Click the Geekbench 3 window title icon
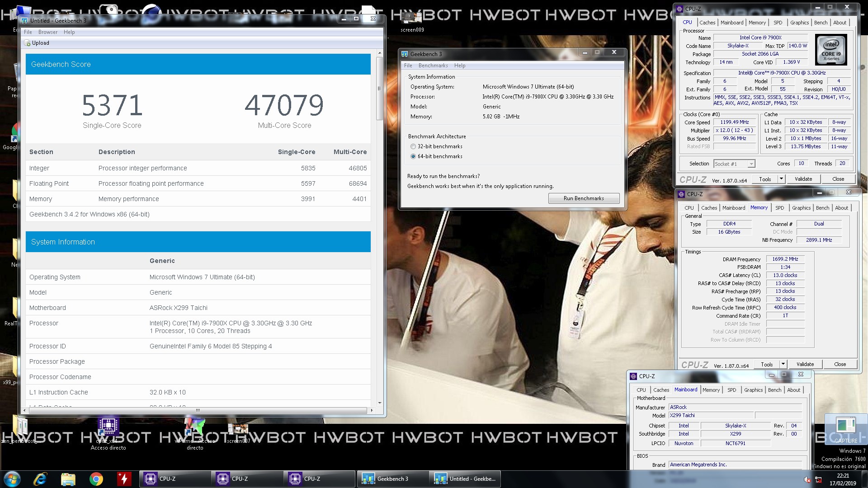This screenshot has height=488, width=868. pos(405,54)
